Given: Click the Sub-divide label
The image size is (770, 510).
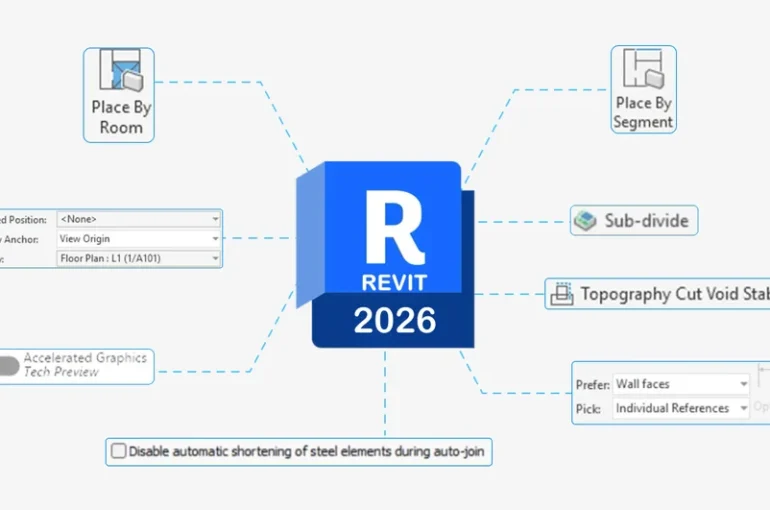Looking at the screenshot, I should click(646, 221).
